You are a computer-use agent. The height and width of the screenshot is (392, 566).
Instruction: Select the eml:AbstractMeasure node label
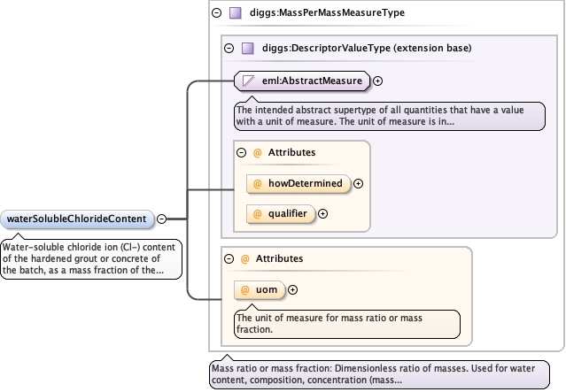312,81
